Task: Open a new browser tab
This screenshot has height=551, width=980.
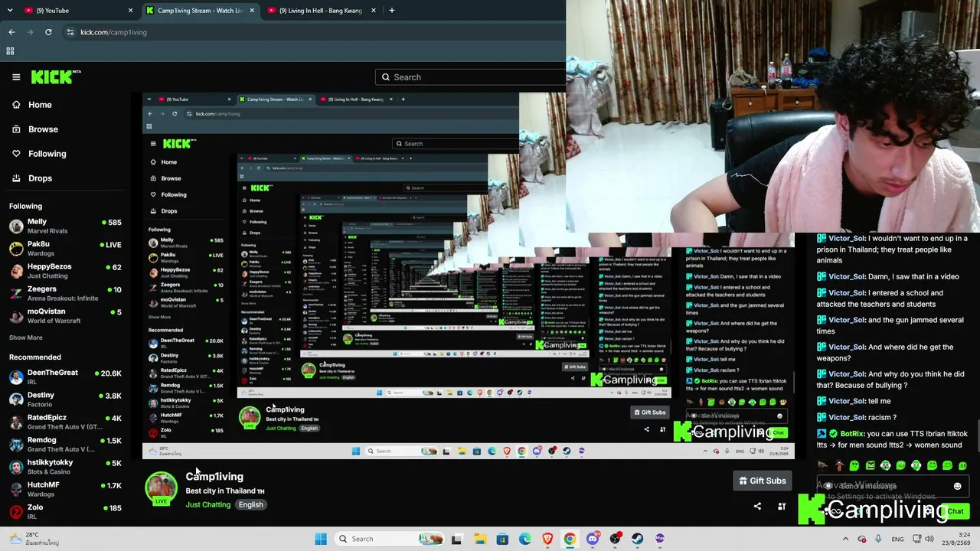Action: click(392, 11)
